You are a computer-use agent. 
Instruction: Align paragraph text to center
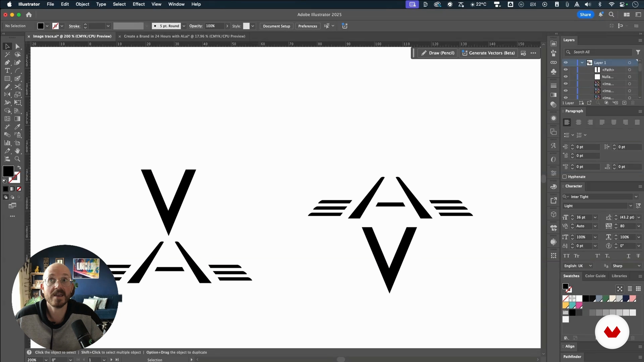(x=578, y=122)
